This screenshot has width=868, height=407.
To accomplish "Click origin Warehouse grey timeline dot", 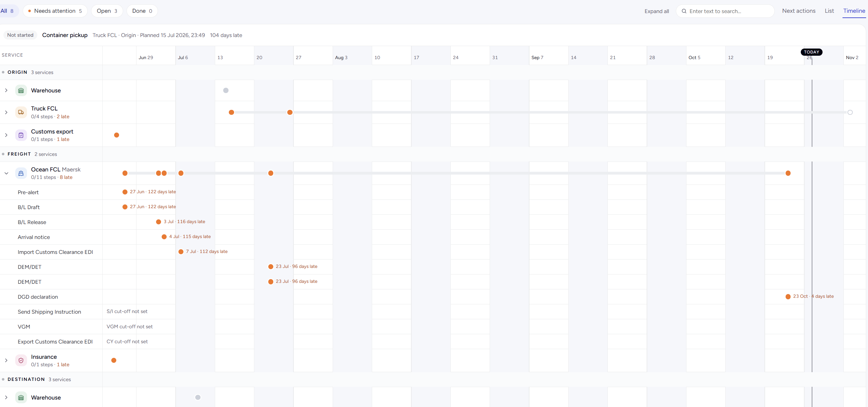I will (x=226, y=90).
